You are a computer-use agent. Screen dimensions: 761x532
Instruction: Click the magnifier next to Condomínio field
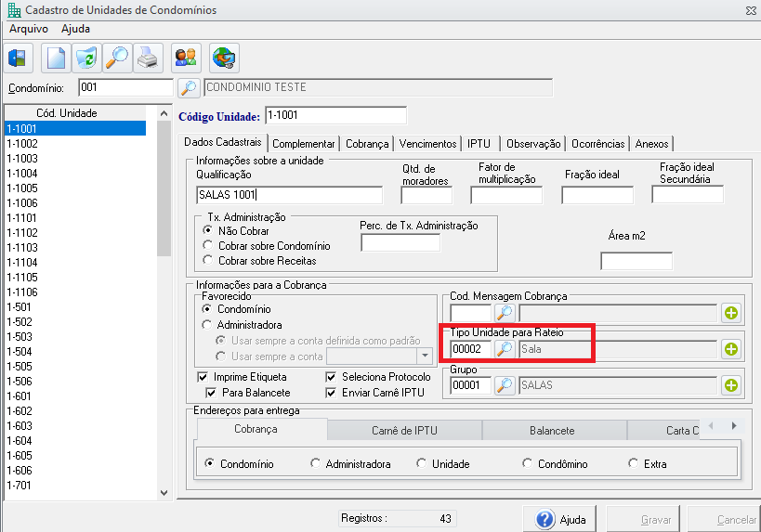(x=189, y=88)
